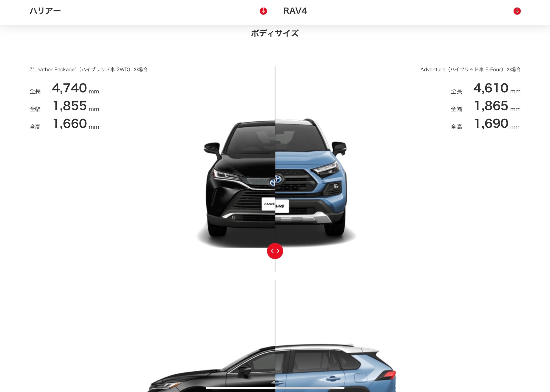
Task: Open the RAV4 model dropdown arrow
Action: 517,11
